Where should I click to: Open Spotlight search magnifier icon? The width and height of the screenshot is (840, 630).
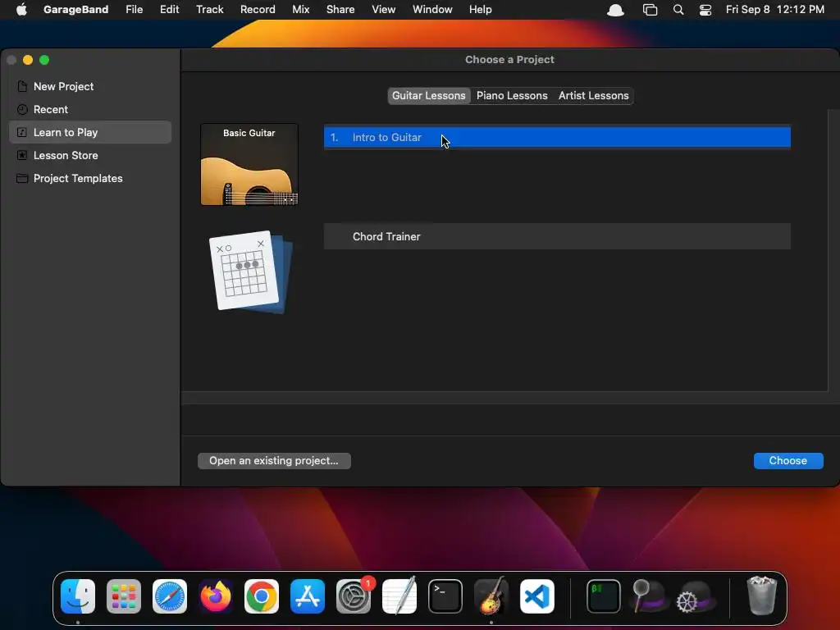[678, 10]
